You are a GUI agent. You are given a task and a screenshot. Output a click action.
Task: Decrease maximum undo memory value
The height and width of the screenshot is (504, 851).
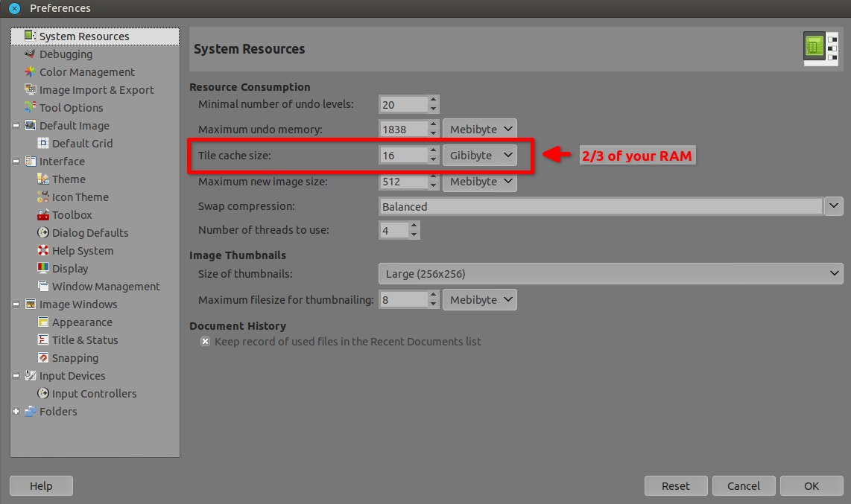click(433, 134)
